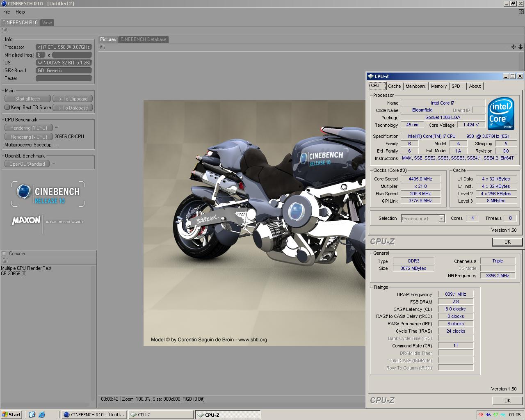Click the Processor name field

(x=64, y=47)
